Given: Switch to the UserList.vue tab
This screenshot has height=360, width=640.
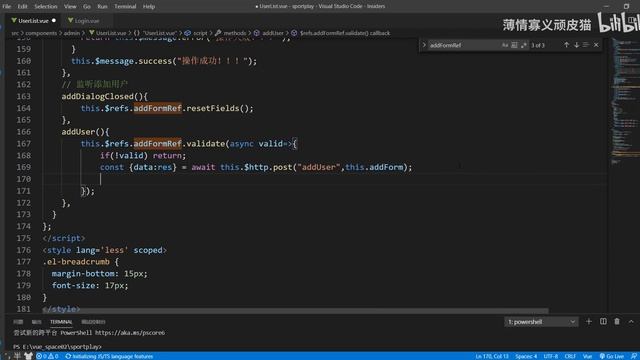Looking at the screenshot, I should point(33,20).
